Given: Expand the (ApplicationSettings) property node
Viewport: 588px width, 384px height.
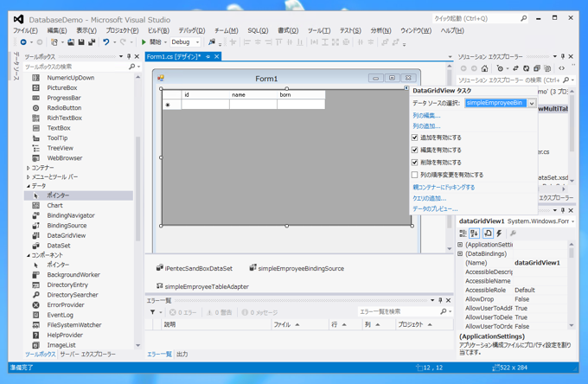Looking at the screenshot, I should [460, 245].
